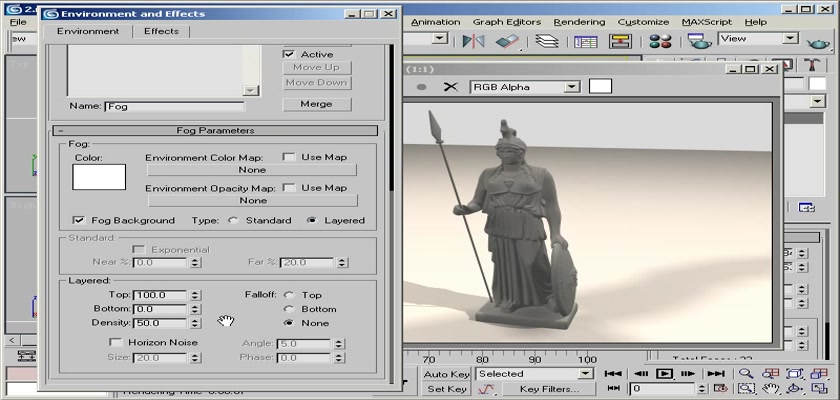Go to start of animation
840x400 pixels.
(x=613, y=374)
